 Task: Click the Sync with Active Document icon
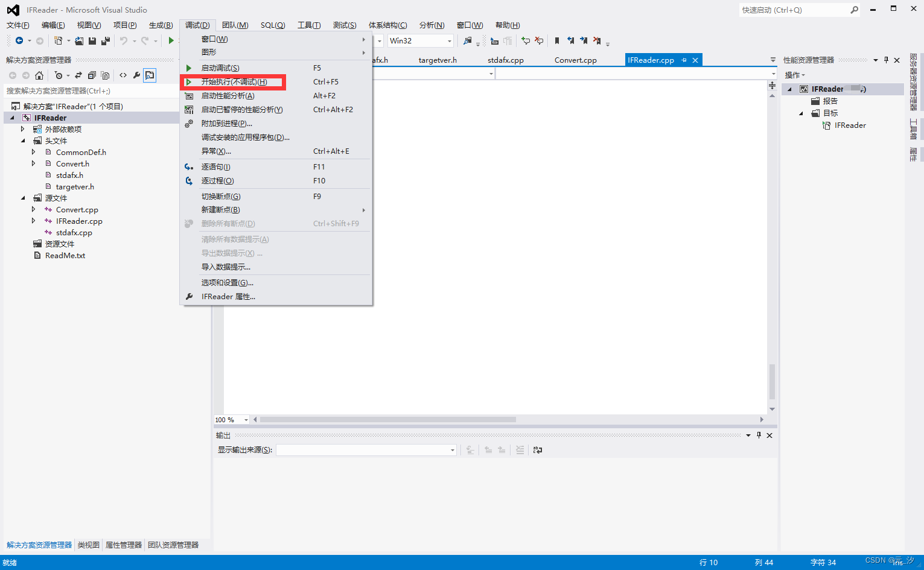point(78,75)
